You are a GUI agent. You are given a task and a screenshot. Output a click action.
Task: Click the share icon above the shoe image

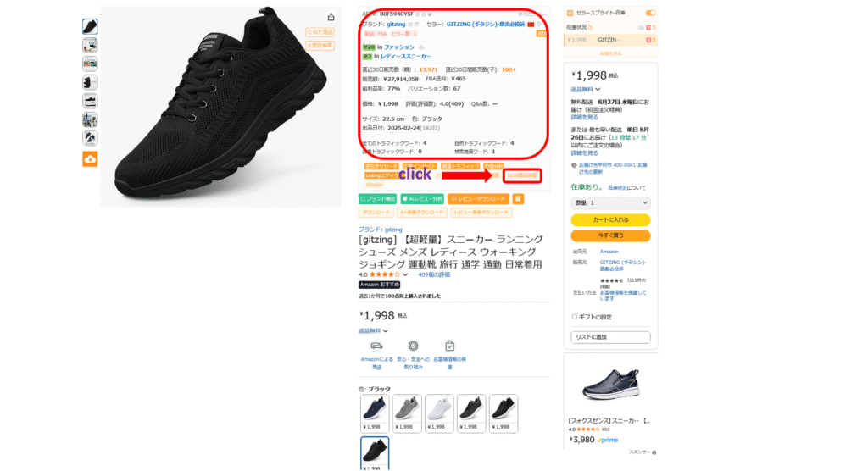(331, 17)
